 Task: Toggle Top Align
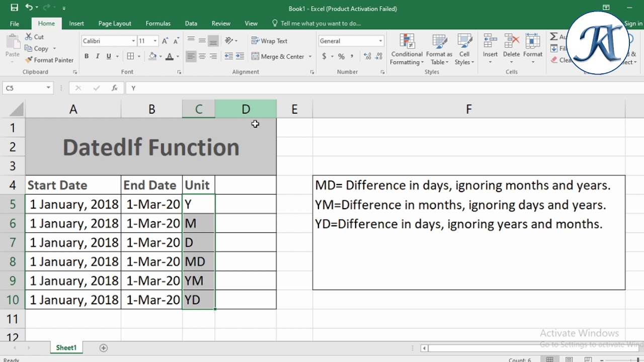[191, 41]
